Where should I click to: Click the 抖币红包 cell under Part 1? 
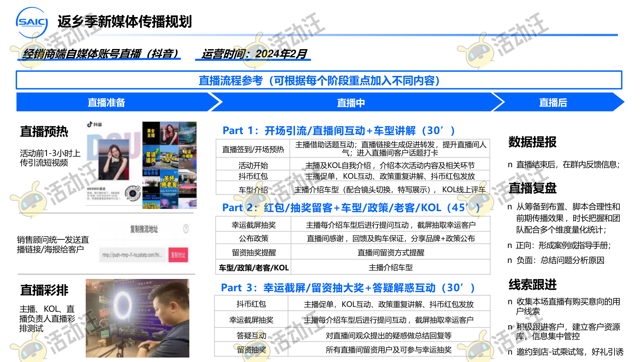(x=253, y=176)
